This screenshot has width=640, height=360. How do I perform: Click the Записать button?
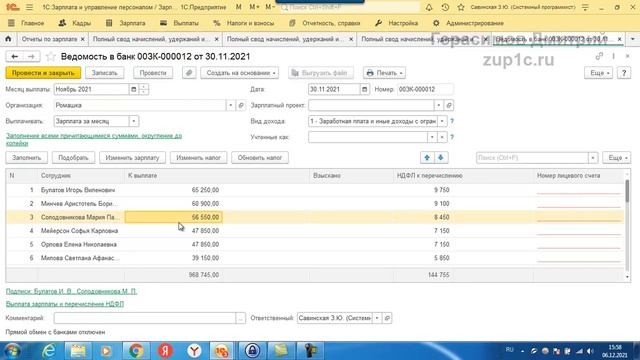pos(104,73)
